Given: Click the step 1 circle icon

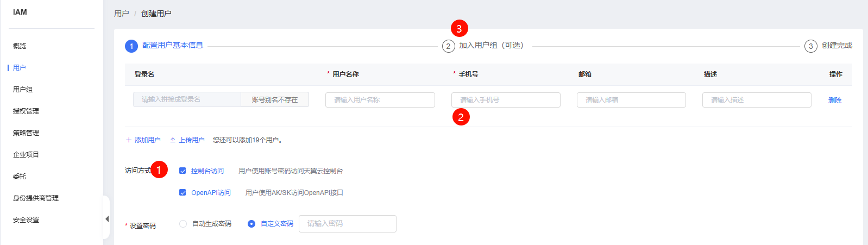Looking at the screenshot, I should point(131,46).
